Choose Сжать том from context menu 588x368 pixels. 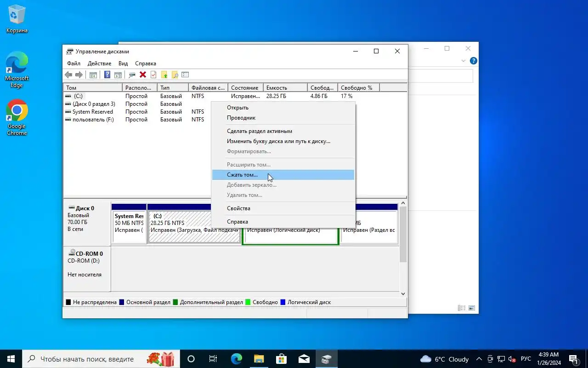[283, 175]
